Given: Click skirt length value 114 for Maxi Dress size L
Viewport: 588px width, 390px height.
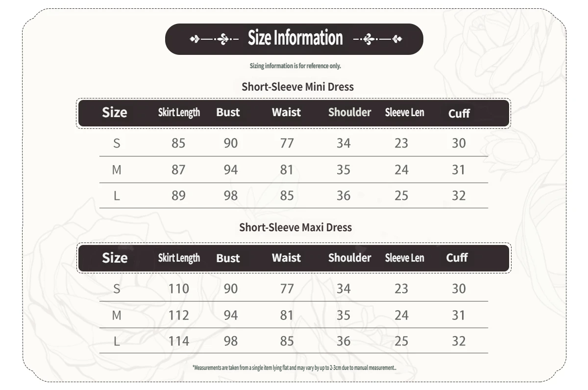Looking at the screenshot, I should [x=178, y=341].
